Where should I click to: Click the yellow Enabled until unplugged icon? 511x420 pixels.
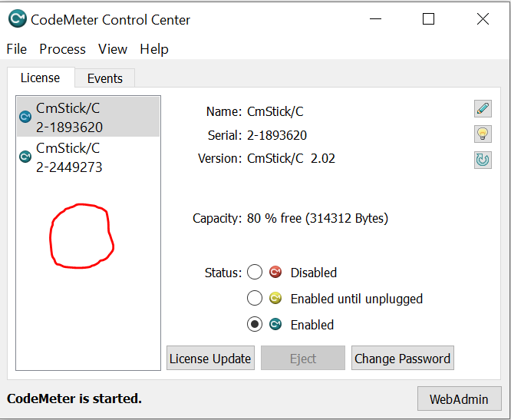point(275,298)
